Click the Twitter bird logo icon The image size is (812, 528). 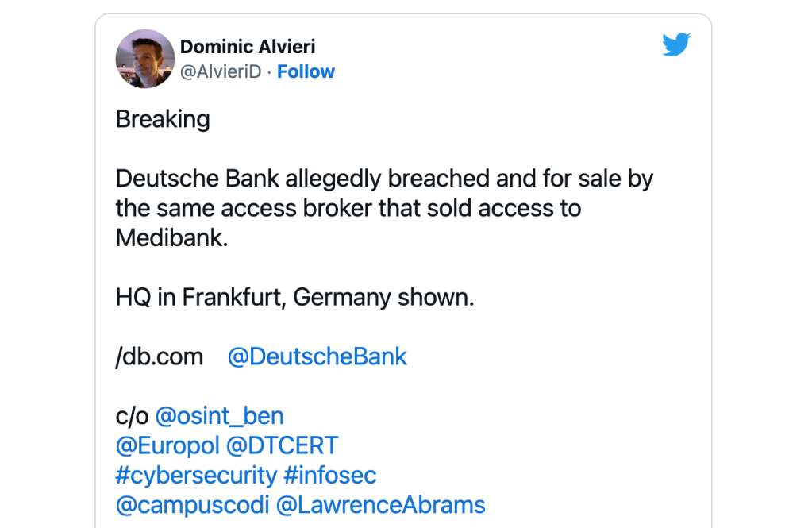tap(676, 46)
